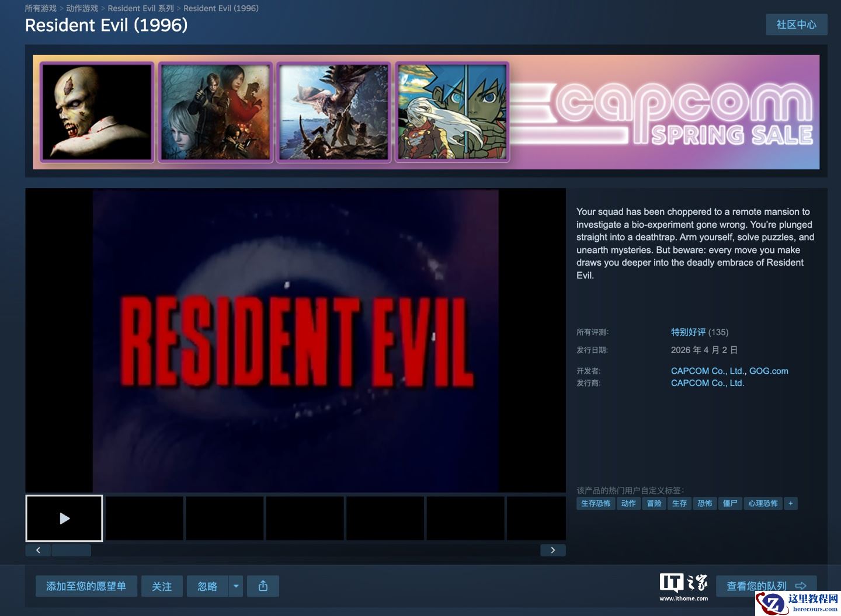The width and height of the screenshot is (841, 616).
Task: Click the Monster Hunter thumbnail in banner
Action: (x=333, y=112)
